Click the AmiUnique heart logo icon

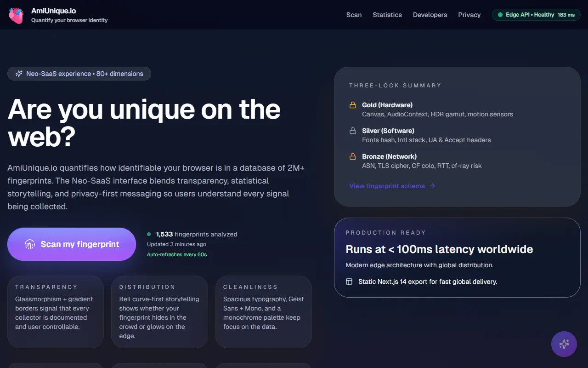(x=16, y=15)
